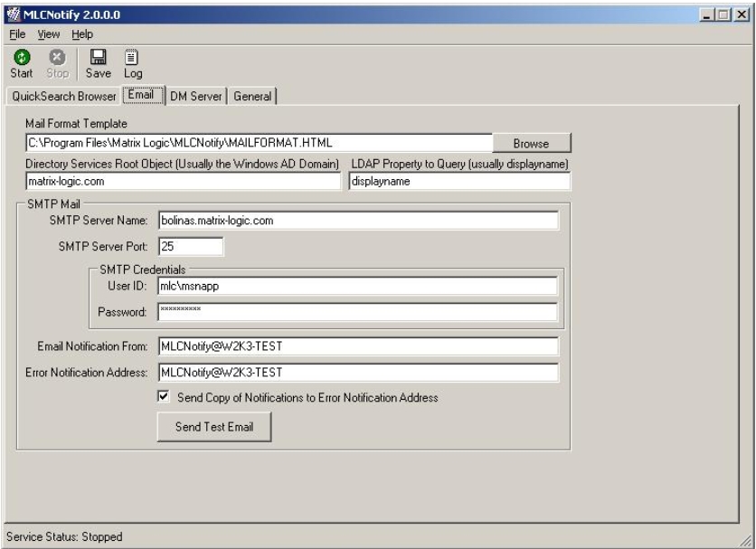
Task: Switch to the QuickSearch Browser tab
Action: point(64,96)
